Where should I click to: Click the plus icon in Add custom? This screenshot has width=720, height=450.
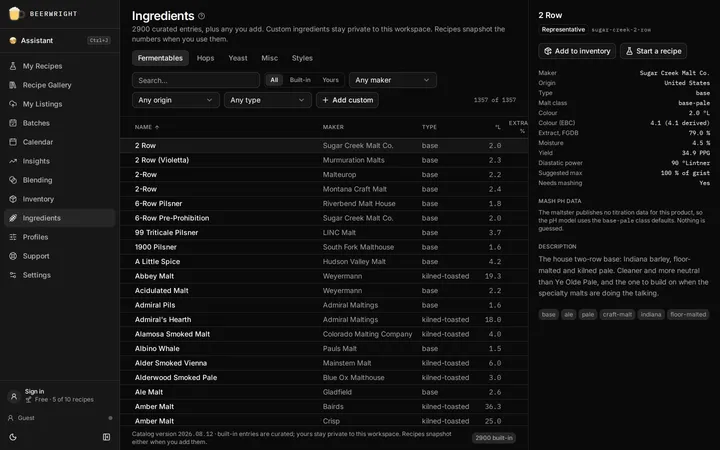(x=325, y=100)
